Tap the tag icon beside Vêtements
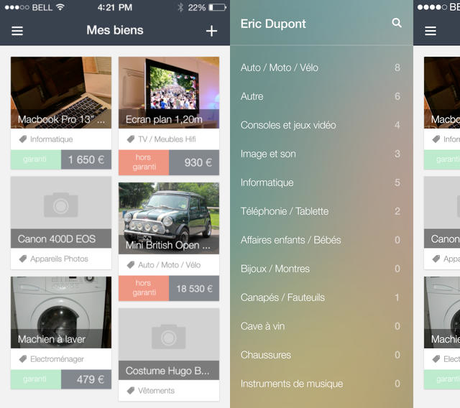Viewport: 460px width, 408px height. (x=131, y=391)
